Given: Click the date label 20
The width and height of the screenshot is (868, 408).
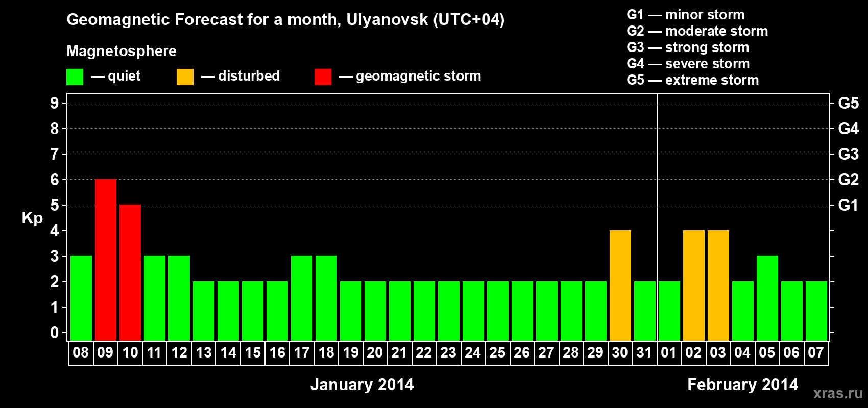Looking at the screenshot, I should [x=375, y=352].
